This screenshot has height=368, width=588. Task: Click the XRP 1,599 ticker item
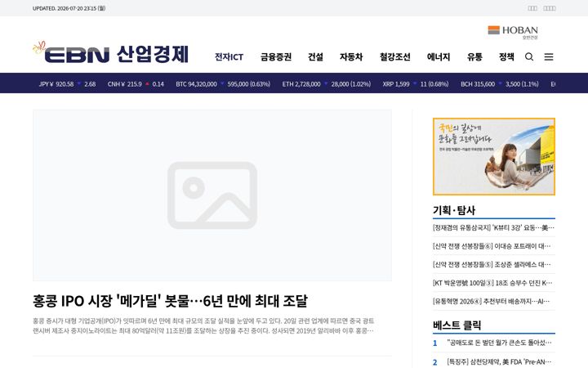pyautogui.click(x=416, y=84)
